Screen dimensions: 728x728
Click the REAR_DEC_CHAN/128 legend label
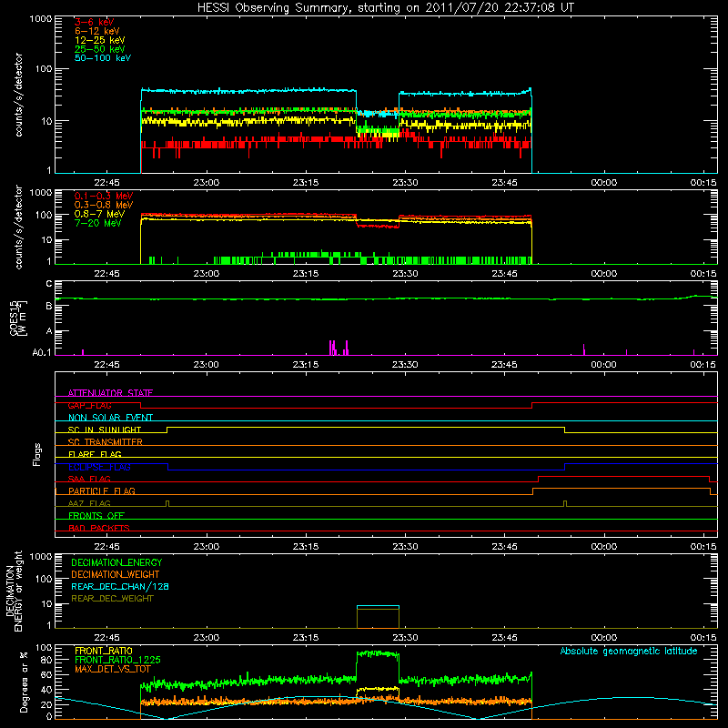click(x=120, y=586)
